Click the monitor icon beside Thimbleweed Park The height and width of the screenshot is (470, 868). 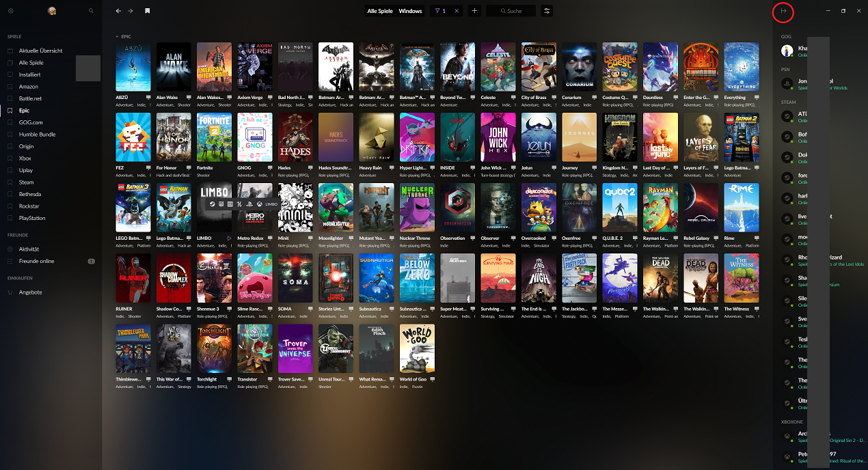pos(148,379)
